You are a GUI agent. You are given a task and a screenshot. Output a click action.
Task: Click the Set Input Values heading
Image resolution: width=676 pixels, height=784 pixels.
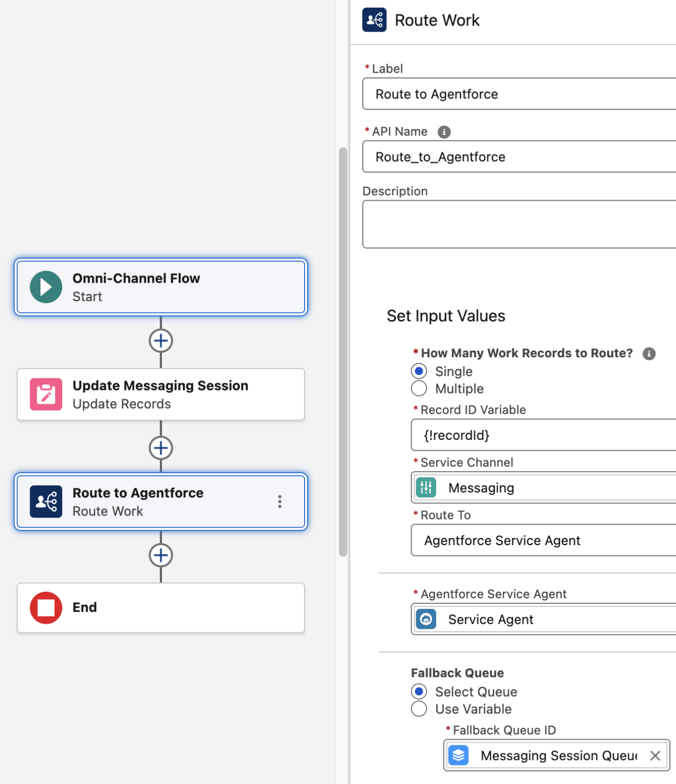click(x=446, y=316)
